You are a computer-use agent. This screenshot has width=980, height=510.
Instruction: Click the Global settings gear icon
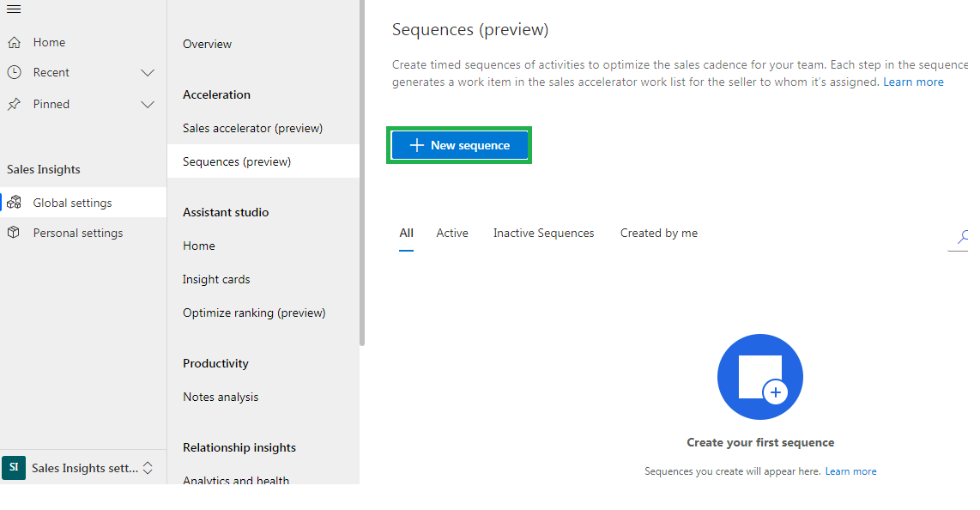pos(14,203)
